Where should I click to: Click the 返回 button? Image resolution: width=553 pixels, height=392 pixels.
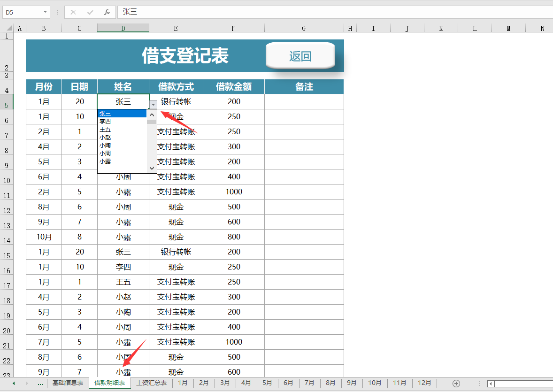[x=300, y=56]
